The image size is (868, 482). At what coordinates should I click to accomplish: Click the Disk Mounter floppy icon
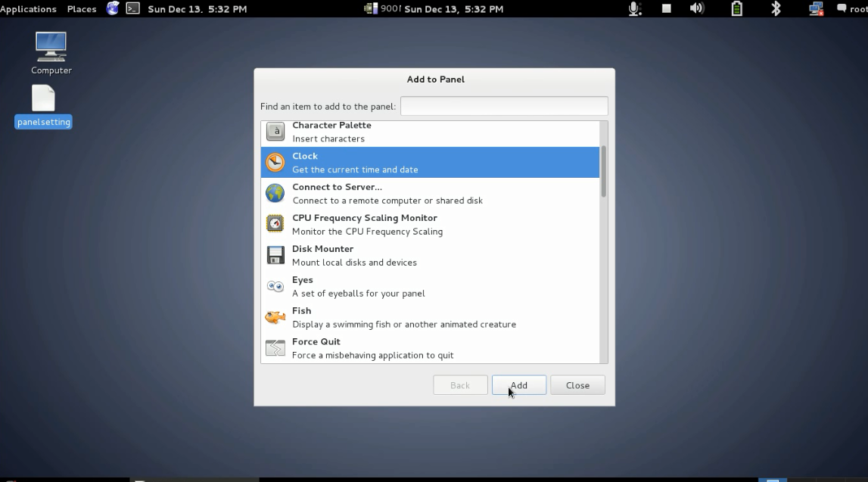click(x=275, y=255)
